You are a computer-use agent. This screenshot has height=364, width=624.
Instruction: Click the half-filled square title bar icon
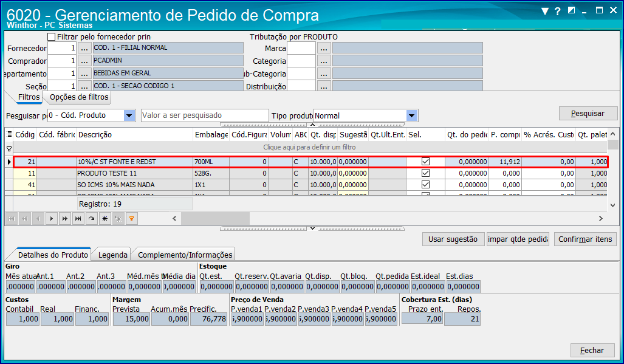coord(572,11)
